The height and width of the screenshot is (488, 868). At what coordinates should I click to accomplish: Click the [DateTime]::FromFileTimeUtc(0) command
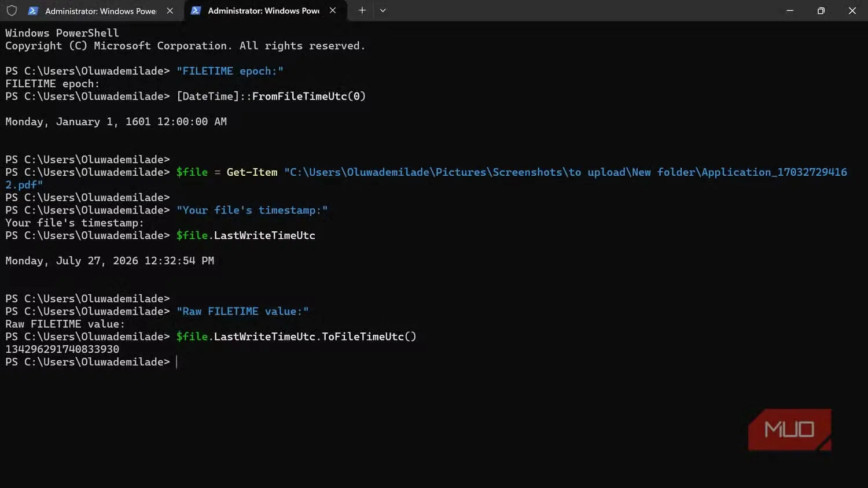coord(271,97)
